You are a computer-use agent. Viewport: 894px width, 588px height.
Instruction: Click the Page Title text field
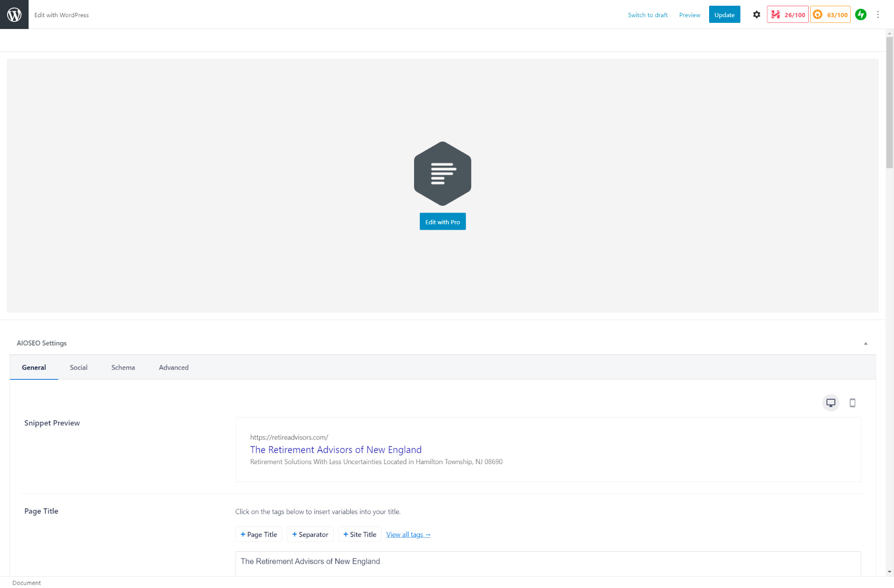point(548,562)
